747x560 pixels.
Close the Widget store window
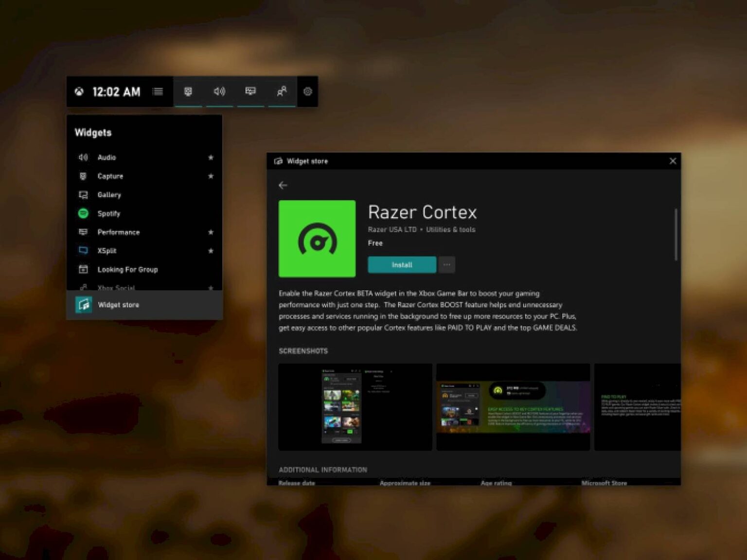coord(673,161)
